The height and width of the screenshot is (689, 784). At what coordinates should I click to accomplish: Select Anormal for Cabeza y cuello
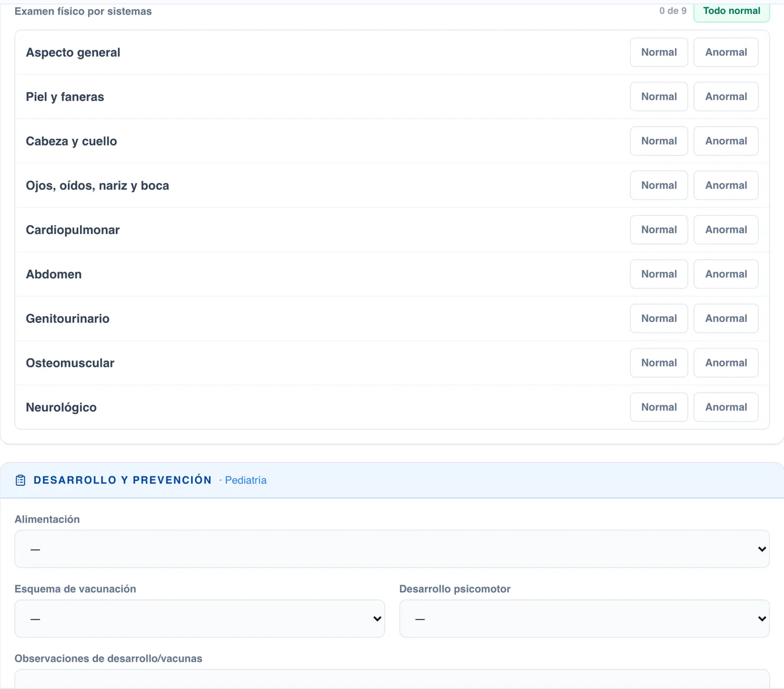pos(726,141)
